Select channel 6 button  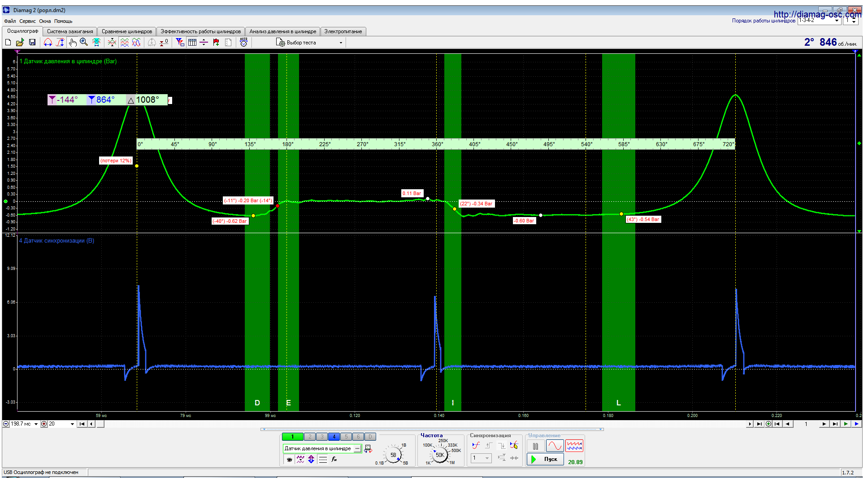pos(358,437)
